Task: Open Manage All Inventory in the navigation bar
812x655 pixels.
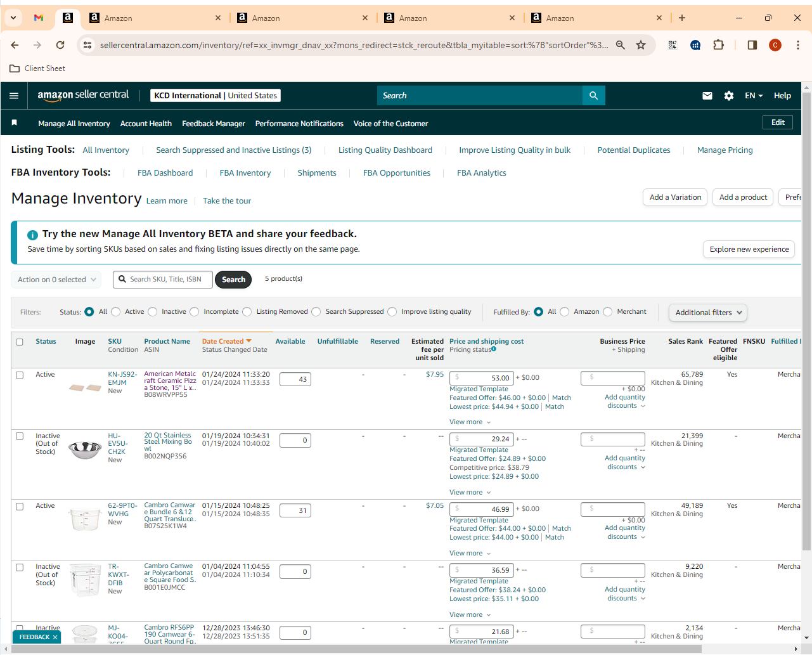Action: coord(74,124)
